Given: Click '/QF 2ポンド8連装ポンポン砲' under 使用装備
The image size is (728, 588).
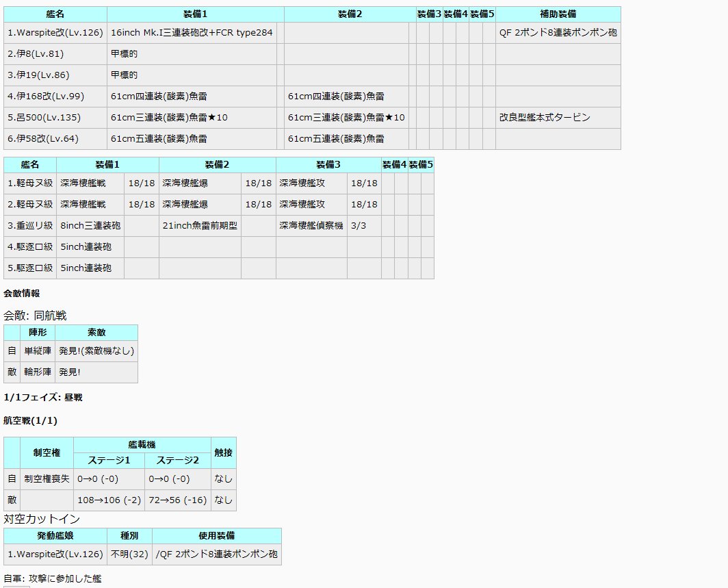Looking at the screenshot, I should click(217, 554).
